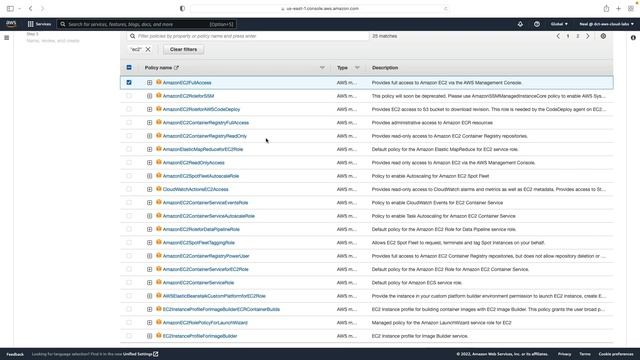
Task: Open the Terms footer link
Action: tap(585, 354)
